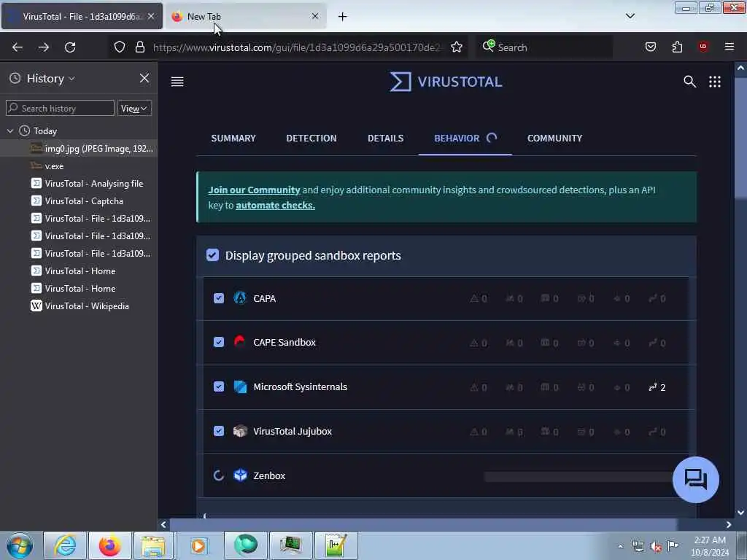
Task: Open VirusTotal hamburger menu
Action: (177, 82)
